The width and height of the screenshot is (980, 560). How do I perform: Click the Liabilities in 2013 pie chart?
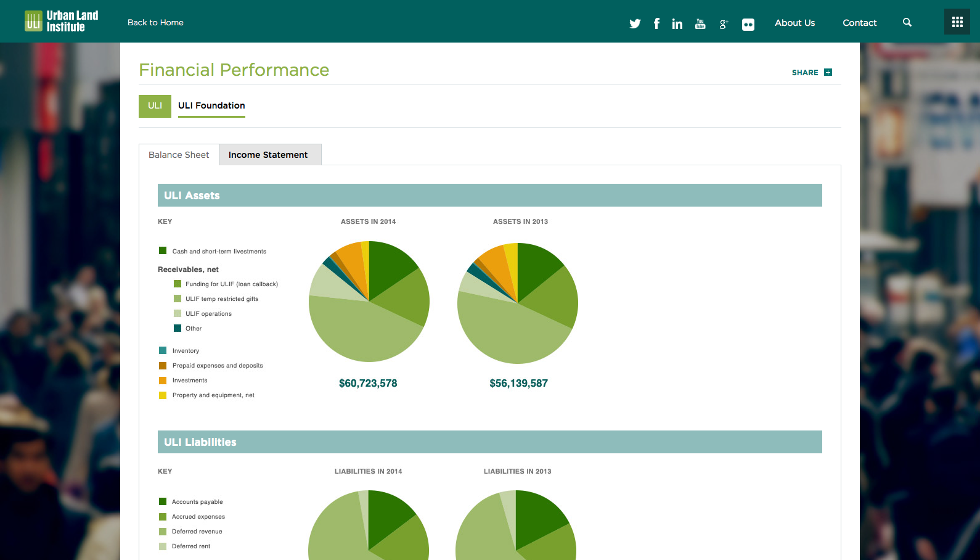pos(516,525)
